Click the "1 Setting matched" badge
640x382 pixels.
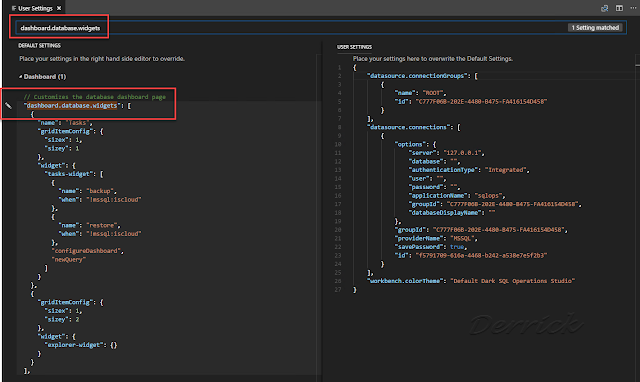595,28
